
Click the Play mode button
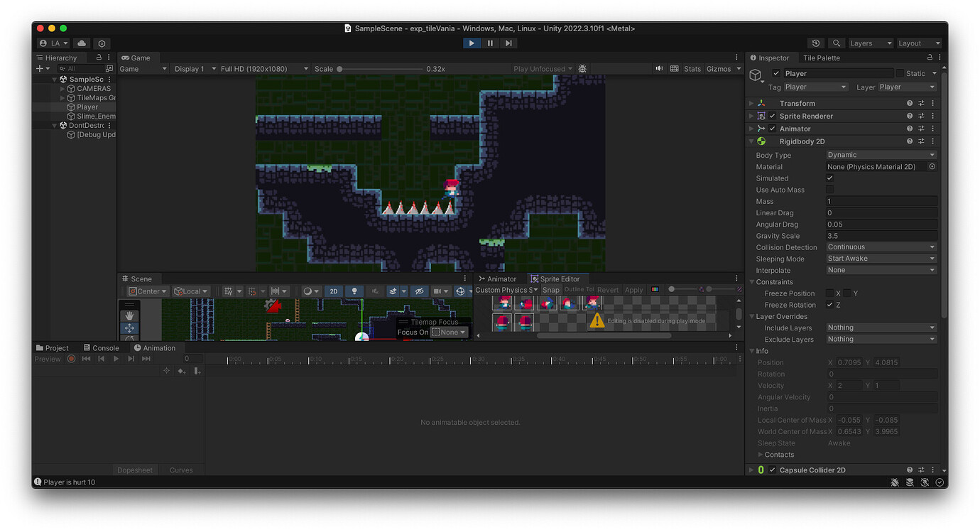472,43
